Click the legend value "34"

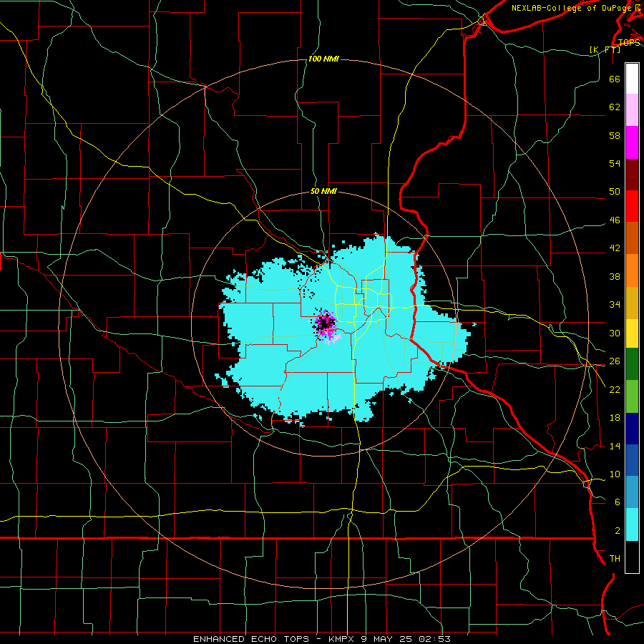(x=615, y=305)
